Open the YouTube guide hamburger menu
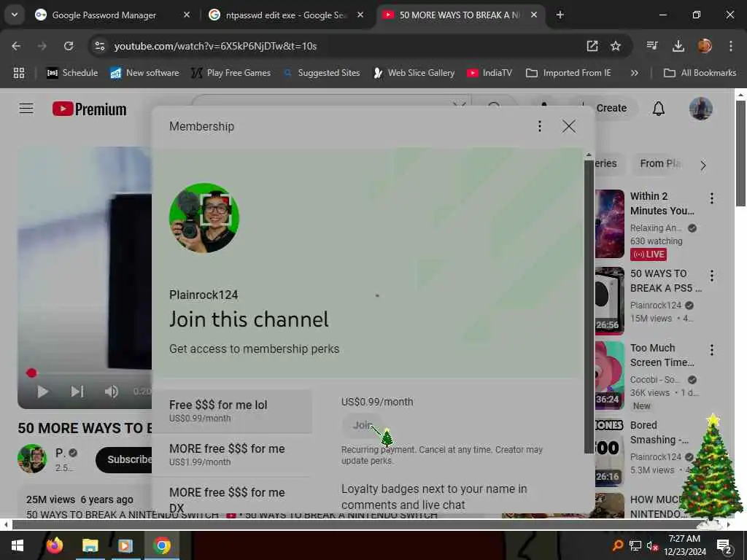747x560 pixels. tap(26, 109)
